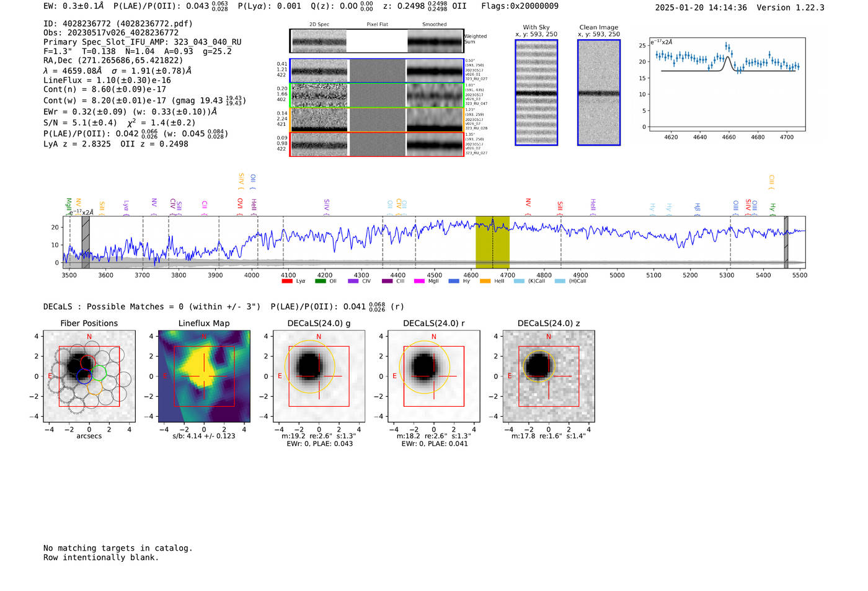Click the 'No matching targets in catalog.' text
The image size is (868, 591).
pos(118,548)
